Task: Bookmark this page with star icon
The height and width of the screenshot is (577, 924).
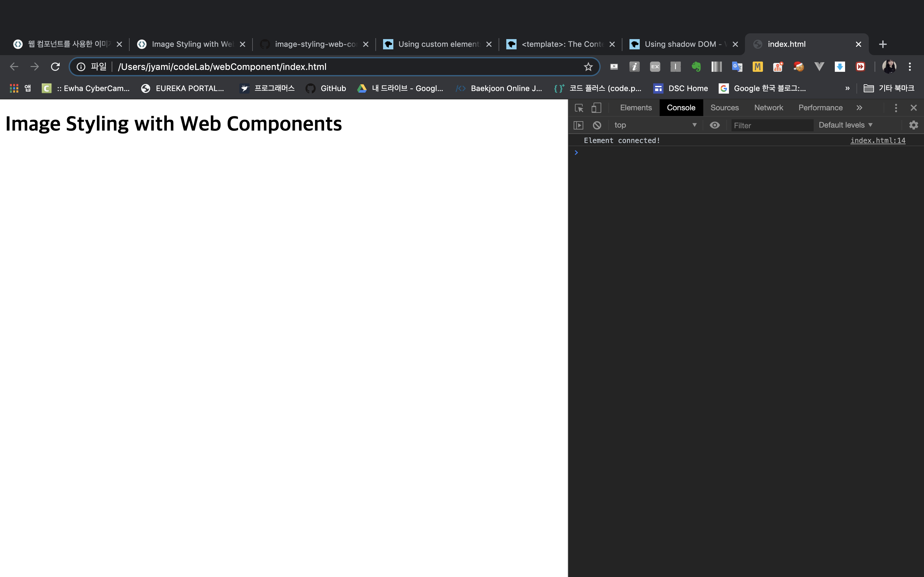Action: (x=588, y=67)
